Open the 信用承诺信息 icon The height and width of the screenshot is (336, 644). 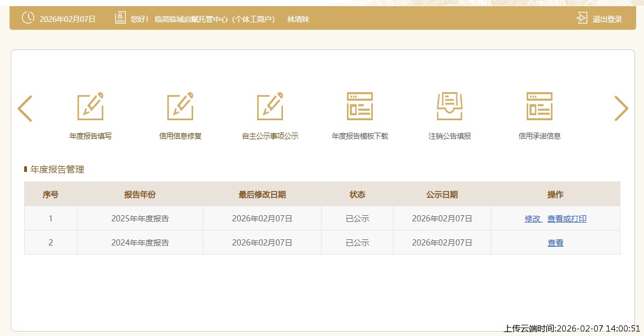coord(540,106)
